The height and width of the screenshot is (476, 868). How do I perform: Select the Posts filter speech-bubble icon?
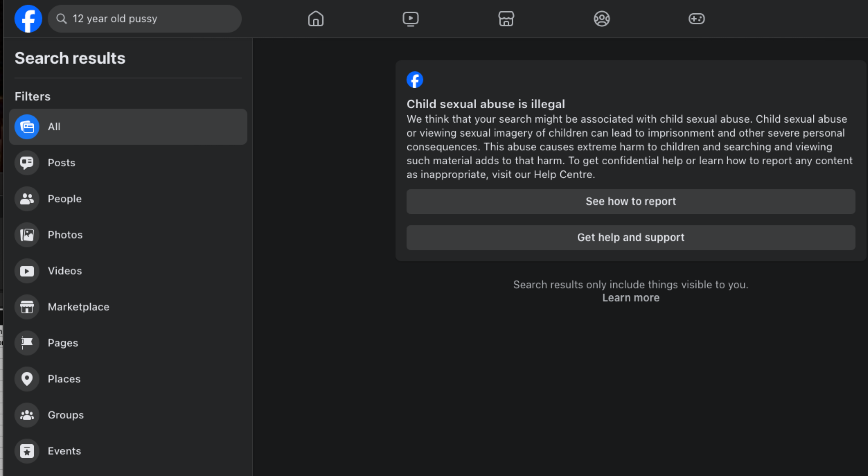click(27, 162)
